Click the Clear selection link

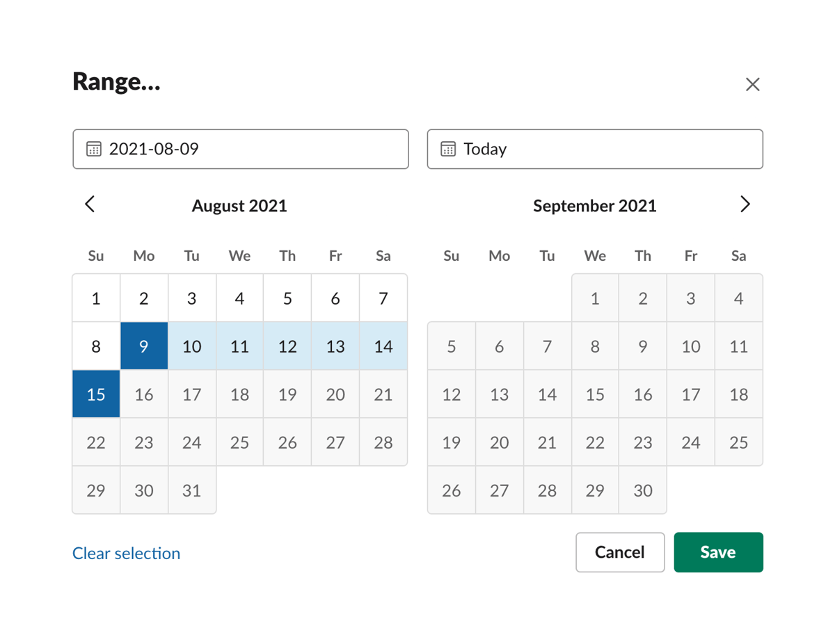pyautogui.click(x=126, y=553)
